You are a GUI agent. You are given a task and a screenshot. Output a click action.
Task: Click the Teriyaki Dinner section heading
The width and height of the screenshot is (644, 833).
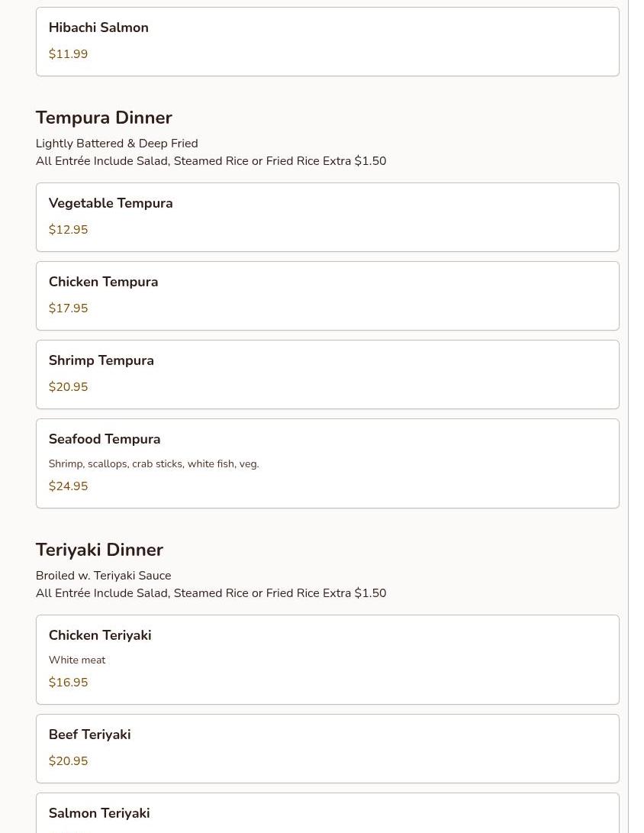[99, 550]
